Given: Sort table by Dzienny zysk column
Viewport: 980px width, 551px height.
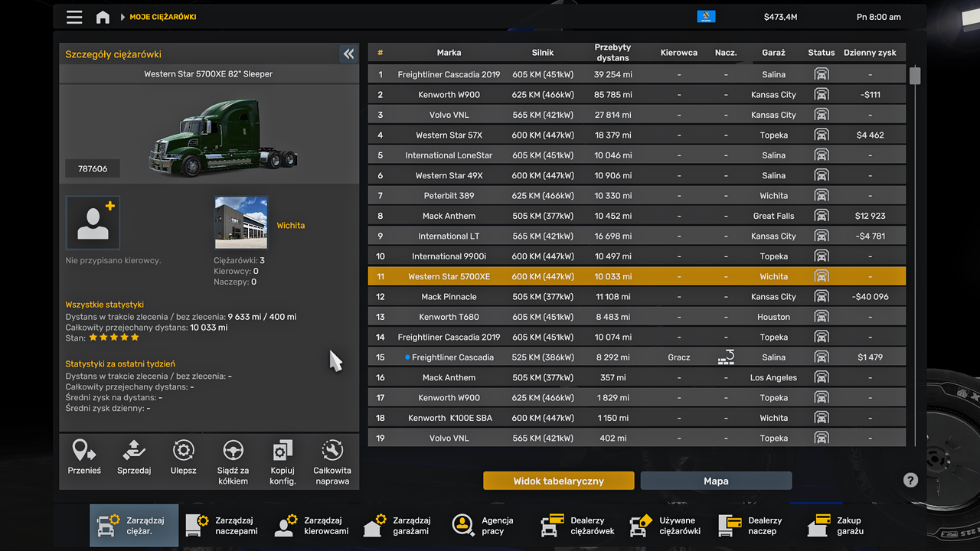Looking at the screenshot, I should click(870, 53).
